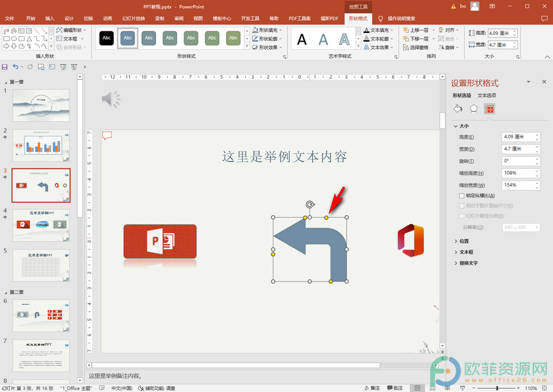This screenshot has width=553, height=392.
Task: Open 形状轮廓 dropdown
Action: click(267, 39)
